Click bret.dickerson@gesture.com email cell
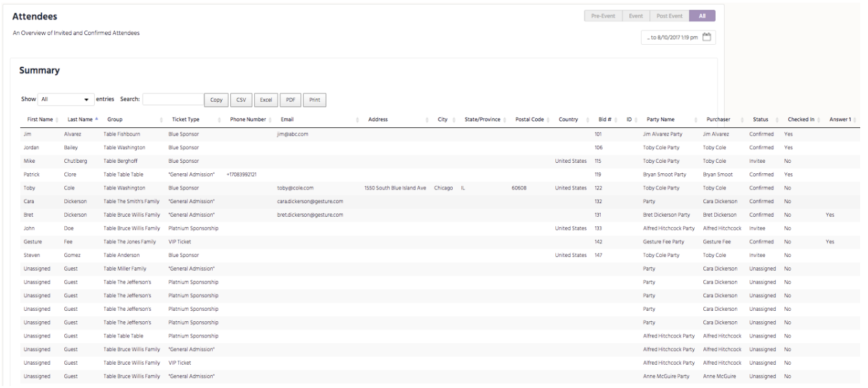This screenshot has height=388, width=868. click(310, 215)
